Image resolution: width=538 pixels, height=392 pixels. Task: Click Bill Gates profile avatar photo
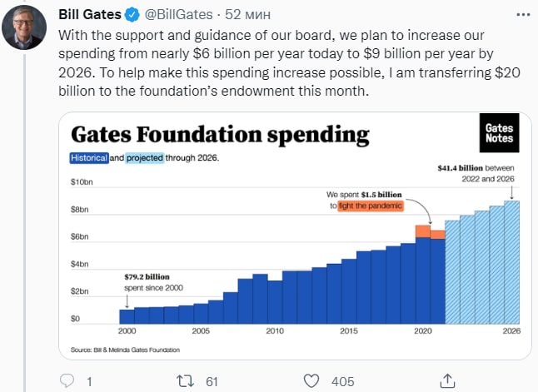[x=24, y=27]
